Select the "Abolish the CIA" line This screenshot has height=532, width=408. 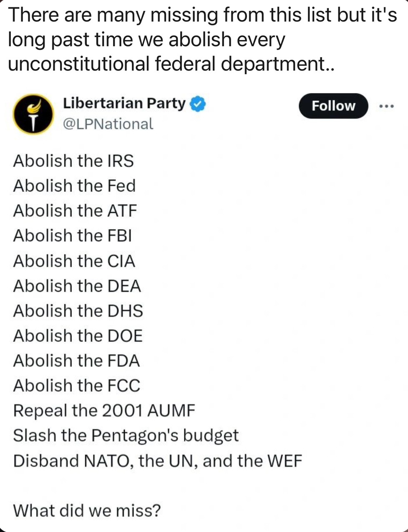(x=74, y=261)
